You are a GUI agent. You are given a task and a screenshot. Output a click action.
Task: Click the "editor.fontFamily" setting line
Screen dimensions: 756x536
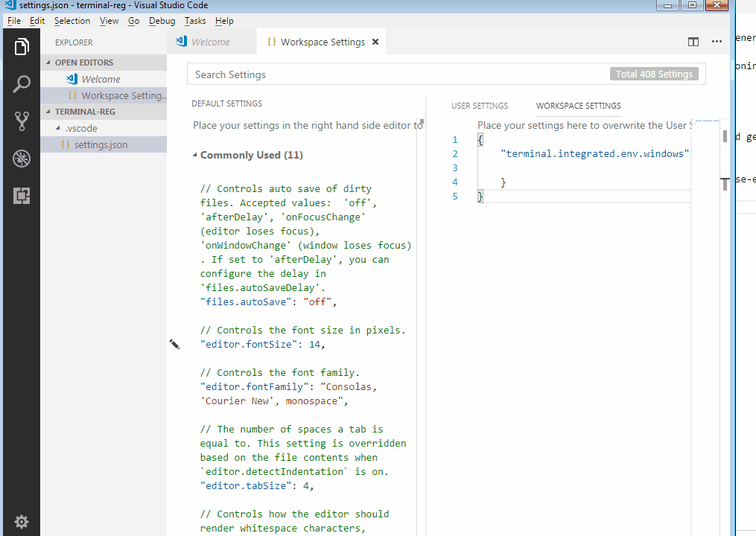click(288, 394)
